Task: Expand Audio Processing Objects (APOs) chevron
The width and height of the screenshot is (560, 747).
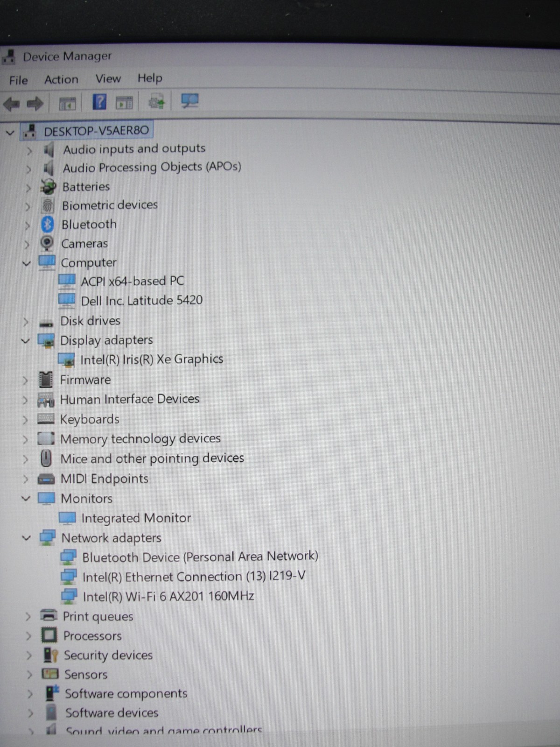Action: pos(28,169)
